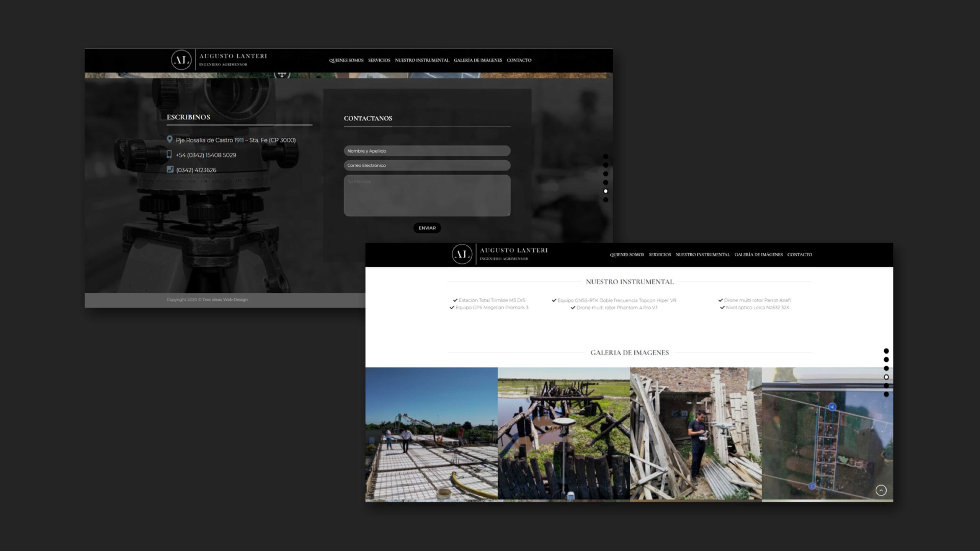
Task: Open Servicios in contact page menu
Action: pyautogui.click(x=379, y=60)
